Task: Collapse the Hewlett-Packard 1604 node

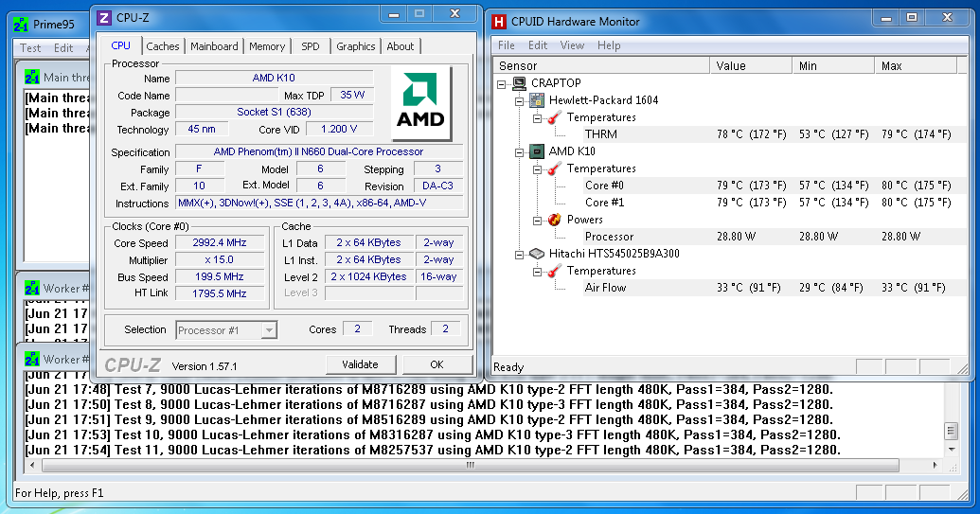Action: [x=520, y=100]
